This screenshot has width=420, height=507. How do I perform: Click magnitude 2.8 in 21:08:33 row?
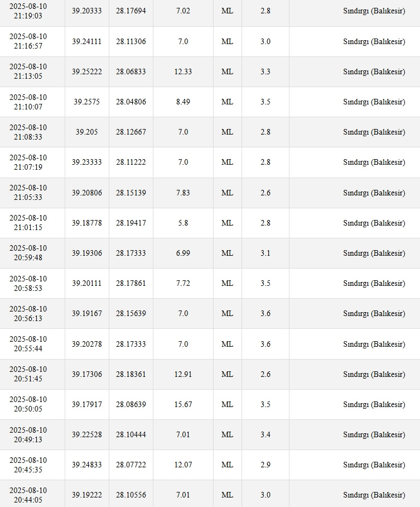pyautogui.click(x=265, y=132)
